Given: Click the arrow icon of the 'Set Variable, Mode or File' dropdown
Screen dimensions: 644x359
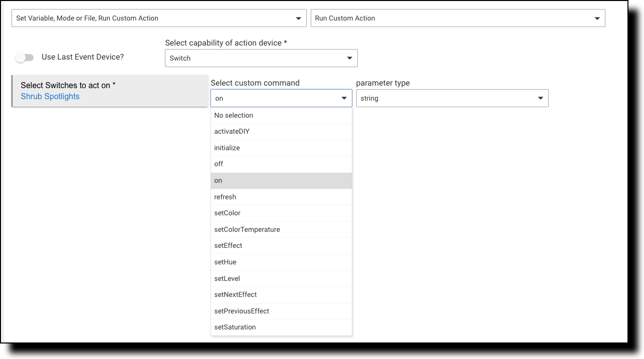Looking at the screenshot, I should click(x=298, y=19).
